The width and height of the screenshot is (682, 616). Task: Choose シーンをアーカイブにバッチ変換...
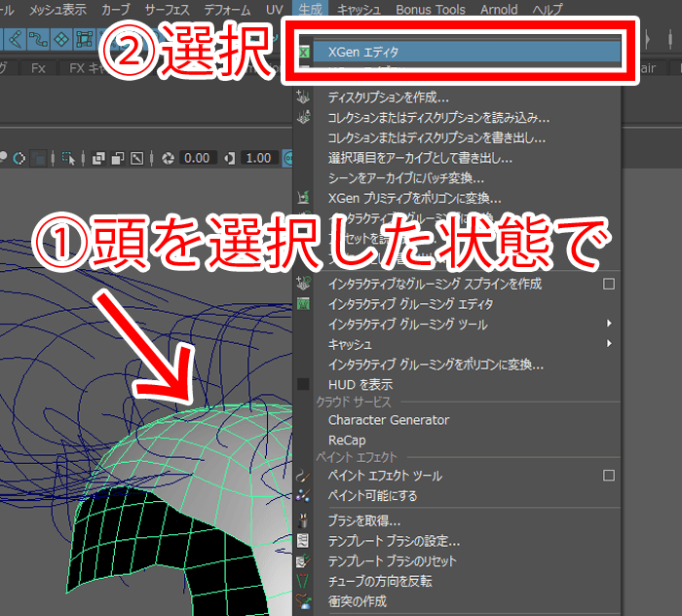[x=406, y=178]
